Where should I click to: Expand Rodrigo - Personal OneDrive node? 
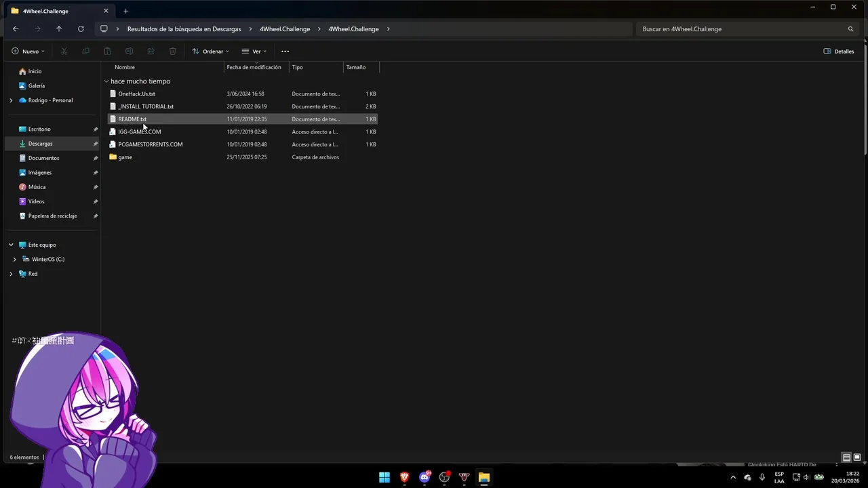[11, 100]
